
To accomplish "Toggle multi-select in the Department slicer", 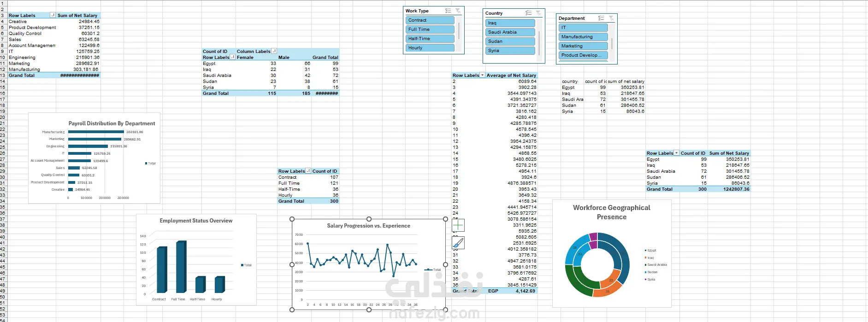I will click(x=601, y=18).
